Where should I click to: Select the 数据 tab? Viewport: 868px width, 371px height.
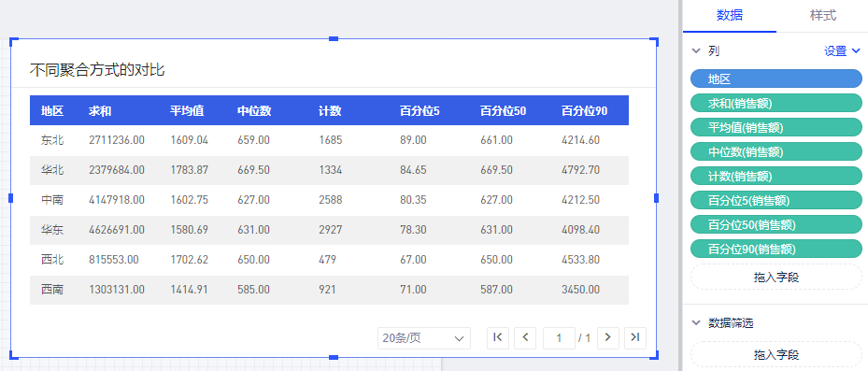pos(730,16)
